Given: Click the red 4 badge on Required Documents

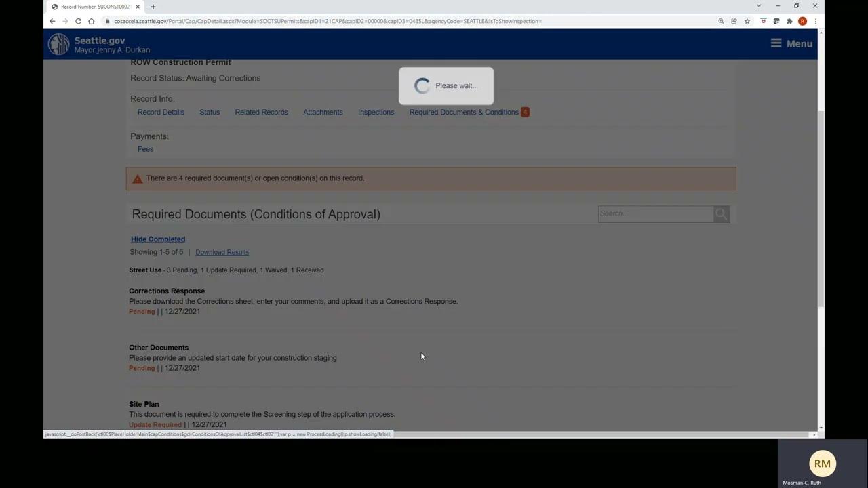Looking at the screenshot, I should [525, 112].
